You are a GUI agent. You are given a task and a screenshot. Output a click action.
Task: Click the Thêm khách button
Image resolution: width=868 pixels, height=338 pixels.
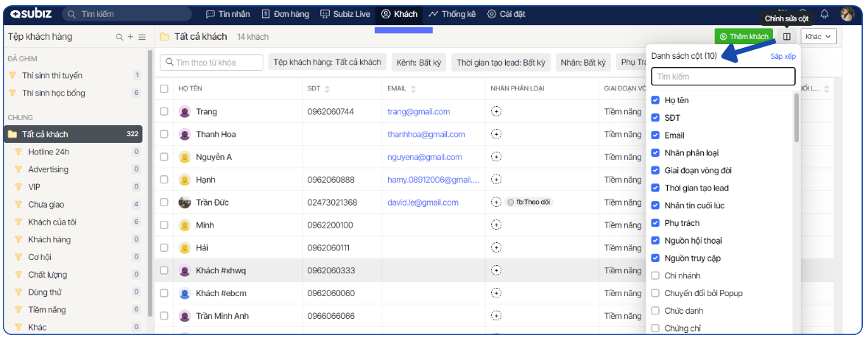pyautogui.click(x=743, y=36)
